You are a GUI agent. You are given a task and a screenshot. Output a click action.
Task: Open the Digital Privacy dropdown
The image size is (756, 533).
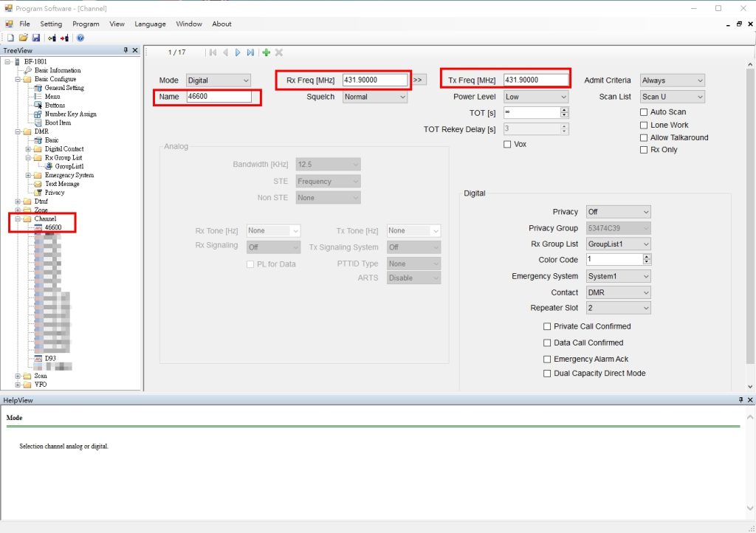point(619,212)
